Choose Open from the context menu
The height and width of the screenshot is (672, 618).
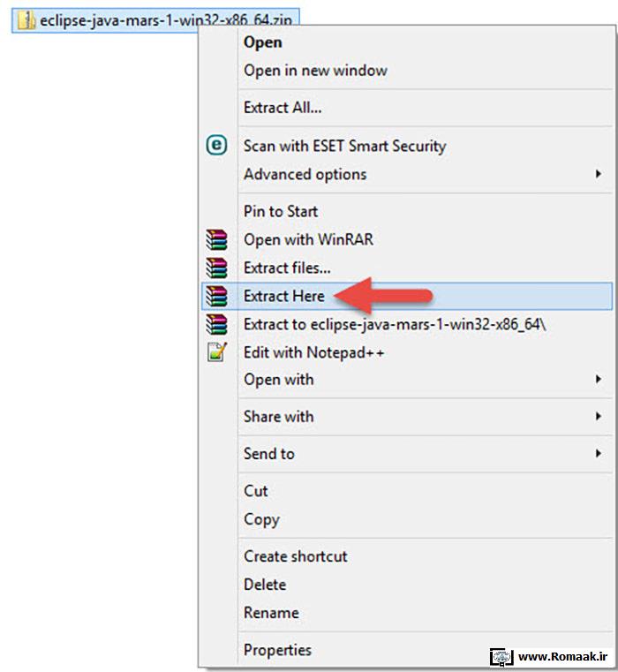tap(406, 42)
